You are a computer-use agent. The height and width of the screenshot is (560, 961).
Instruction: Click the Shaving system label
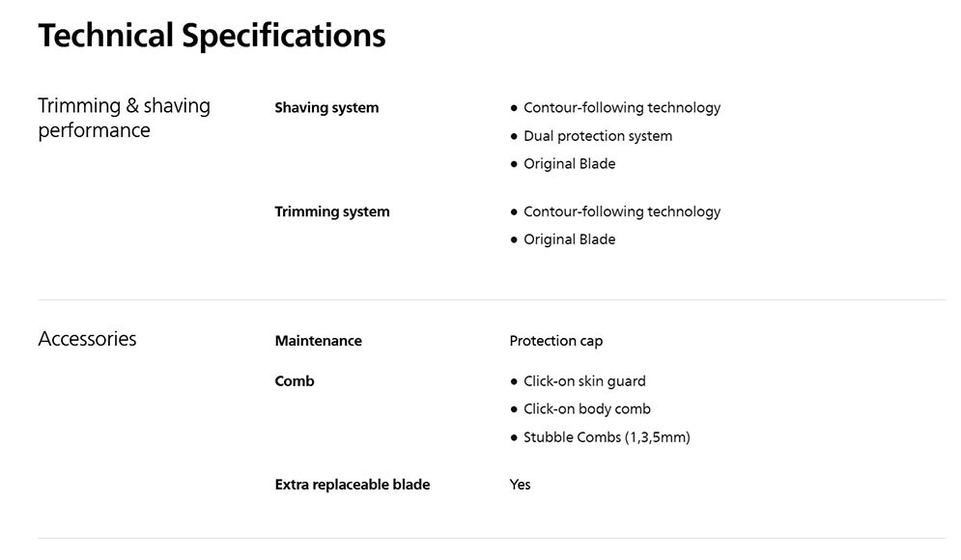326,108
